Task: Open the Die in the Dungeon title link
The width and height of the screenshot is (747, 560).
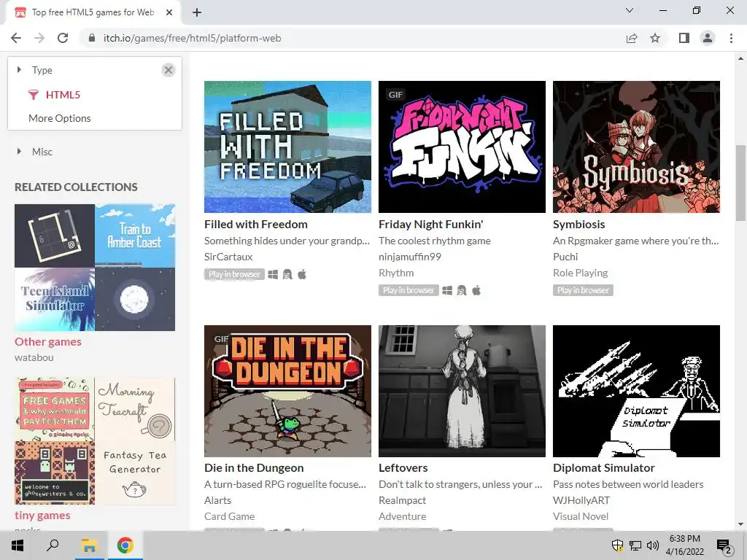Action: [254, 467]
